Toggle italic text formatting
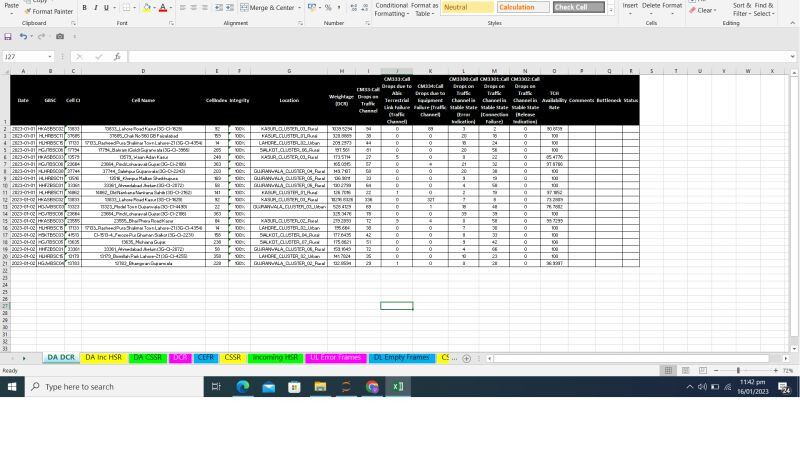Screen dimensions: 800x450 coord(95,8)
